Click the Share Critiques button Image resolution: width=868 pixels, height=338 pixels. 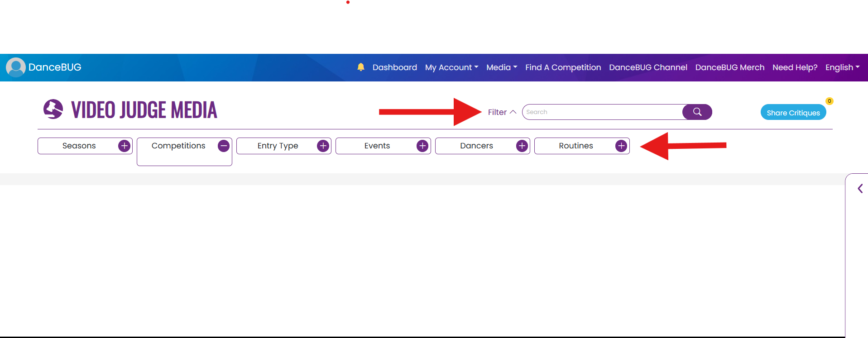click(x=793, y=113)
